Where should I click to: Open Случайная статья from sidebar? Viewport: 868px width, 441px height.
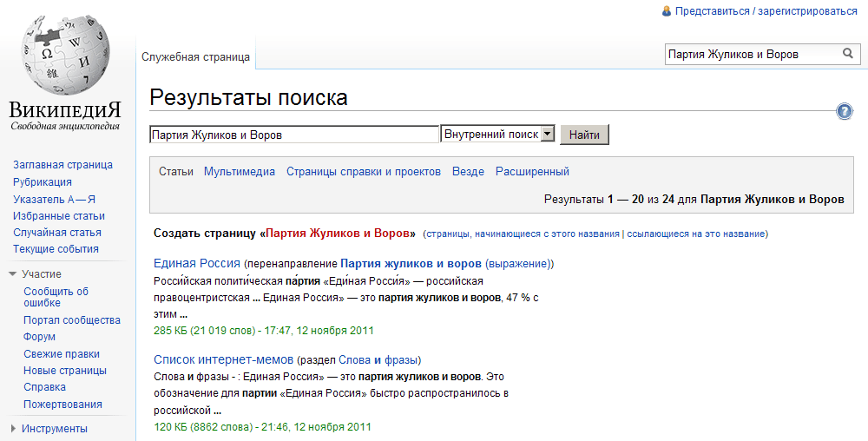57,233
